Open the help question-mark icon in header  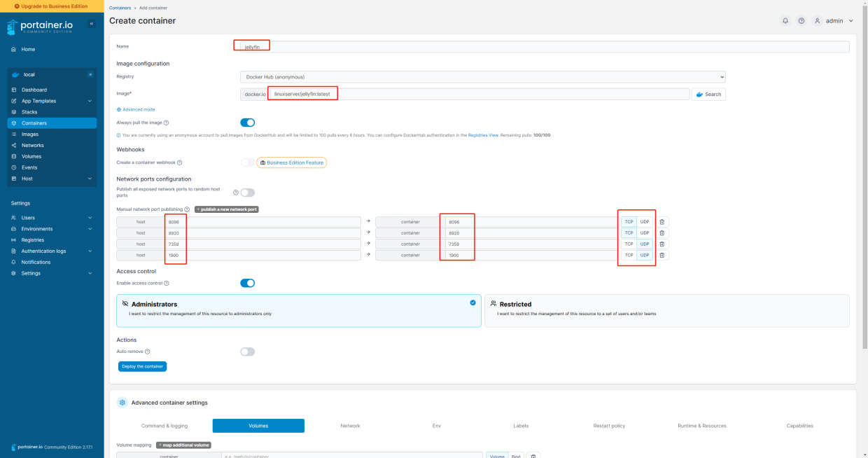(x=801, y=21)
